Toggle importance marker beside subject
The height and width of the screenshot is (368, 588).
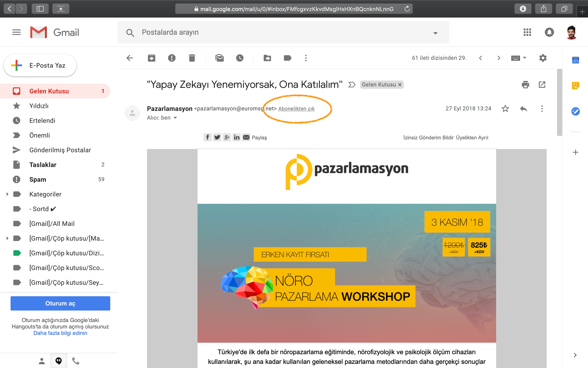[352, 85]
